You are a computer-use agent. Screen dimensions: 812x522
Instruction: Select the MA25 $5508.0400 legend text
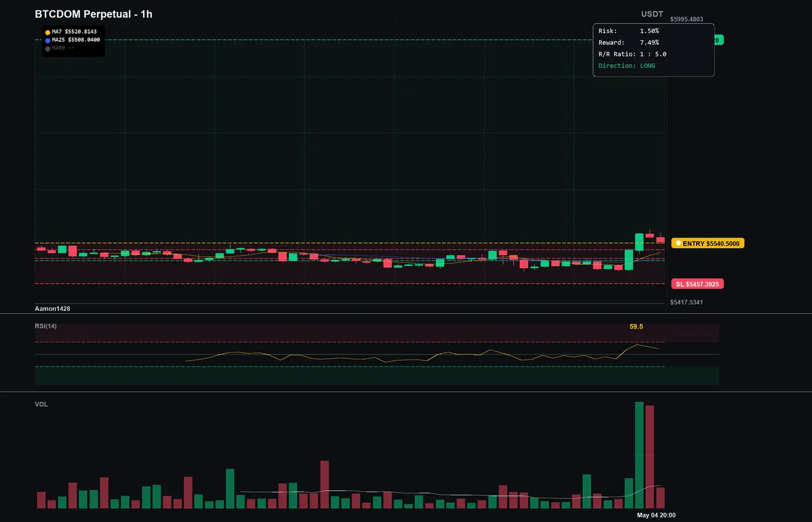(x=76, y=40)
